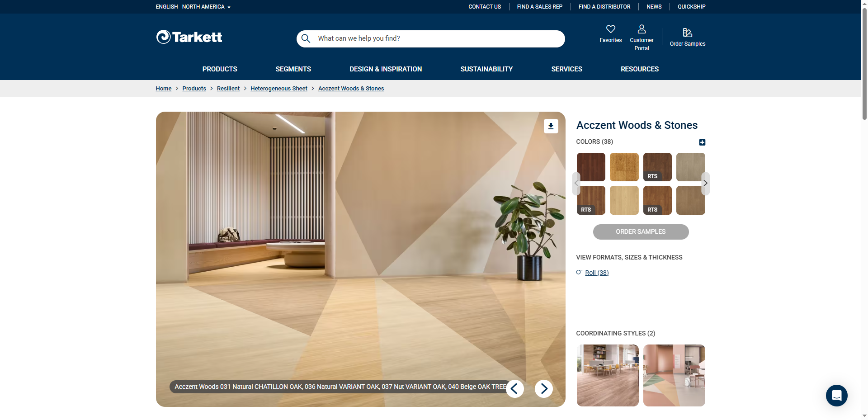Select the pale natural oak swatch
The image size is (868, 420).
coord(624,200)
